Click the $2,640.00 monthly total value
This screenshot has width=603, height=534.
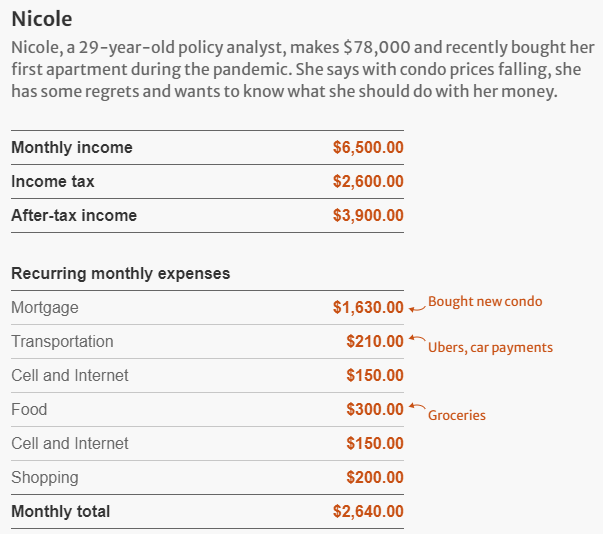point(368,511)
